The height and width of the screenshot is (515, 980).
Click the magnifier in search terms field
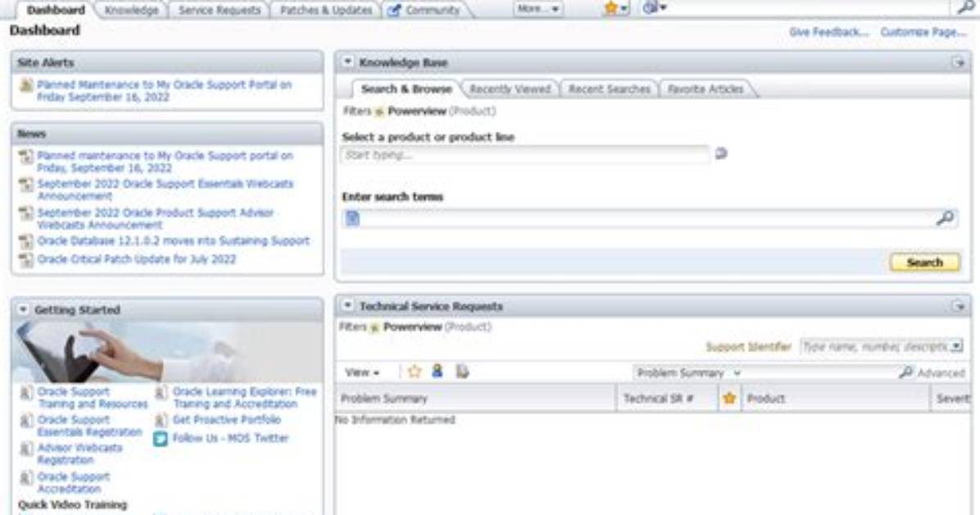pos(945,218)
